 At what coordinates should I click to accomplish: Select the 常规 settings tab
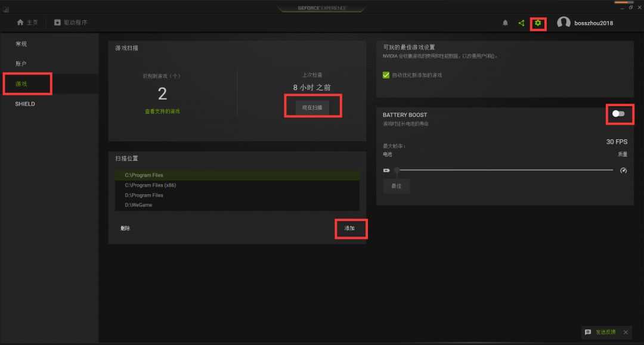[21, 44]
